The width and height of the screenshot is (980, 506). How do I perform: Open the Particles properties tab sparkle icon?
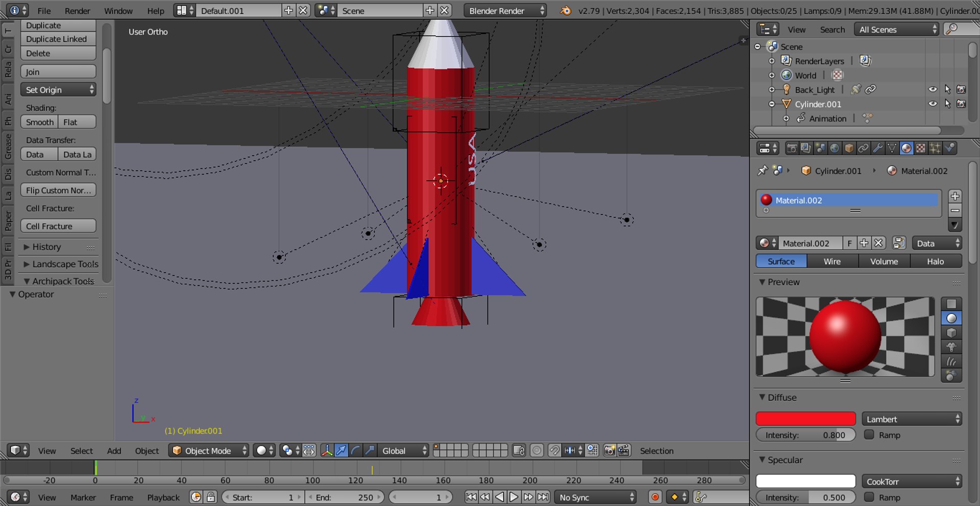pyautogui.click(x=935, y=149)
